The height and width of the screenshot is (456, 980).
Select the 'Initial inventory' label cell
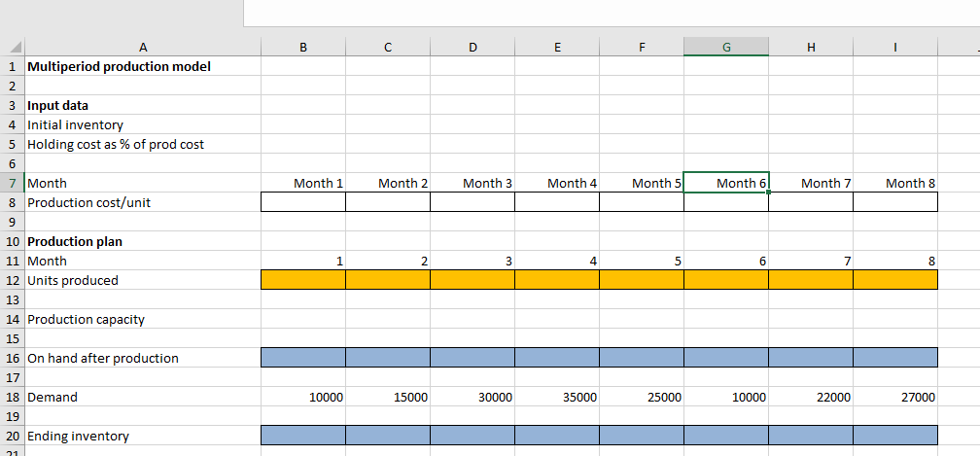click(143, 124)
